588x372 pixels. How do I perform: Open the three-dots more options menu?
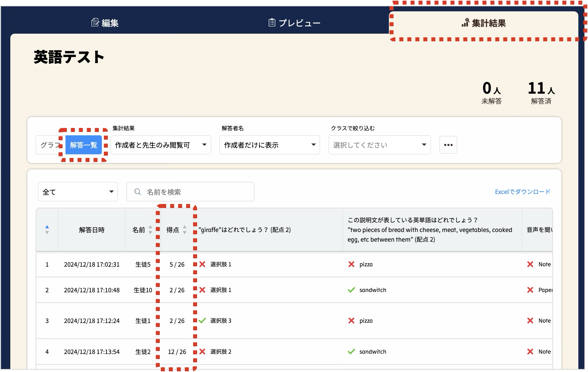448,145
